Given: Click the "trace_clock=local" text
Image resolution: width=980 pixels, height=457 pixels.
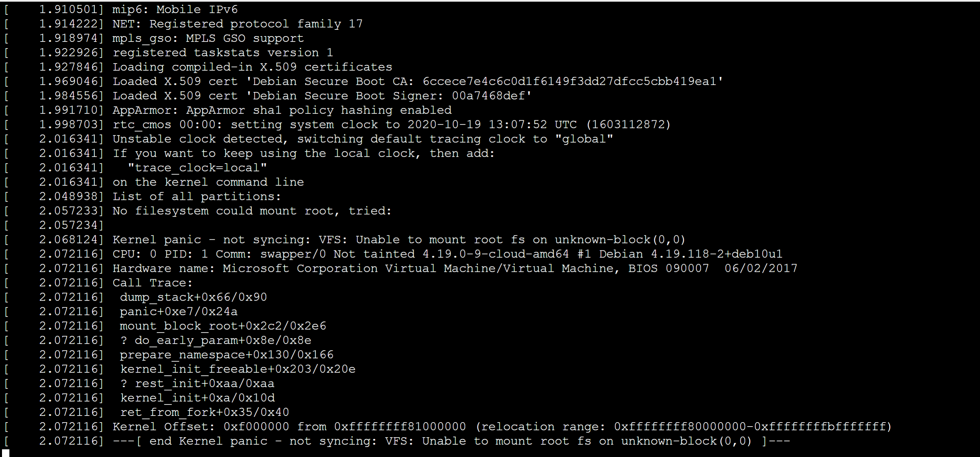Looking at the screenshot, I should [197, 168].
